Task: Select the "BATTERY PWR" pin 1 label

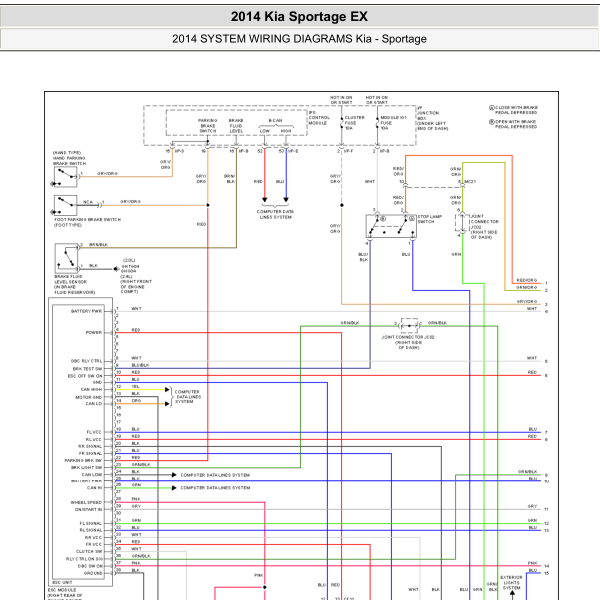Action: click(x=86, y=311)
